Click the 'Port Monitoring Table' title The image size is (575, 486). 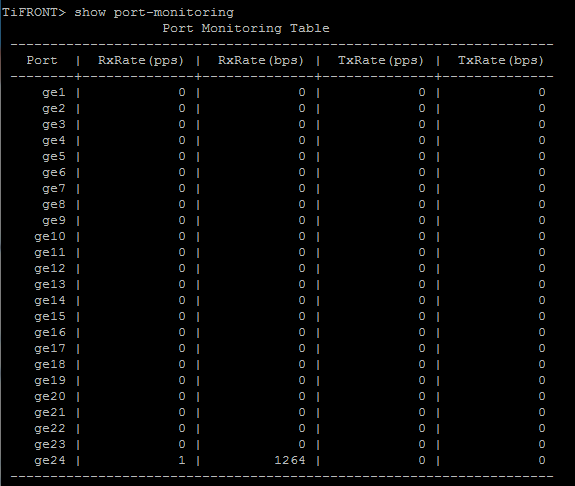[246, 29]
